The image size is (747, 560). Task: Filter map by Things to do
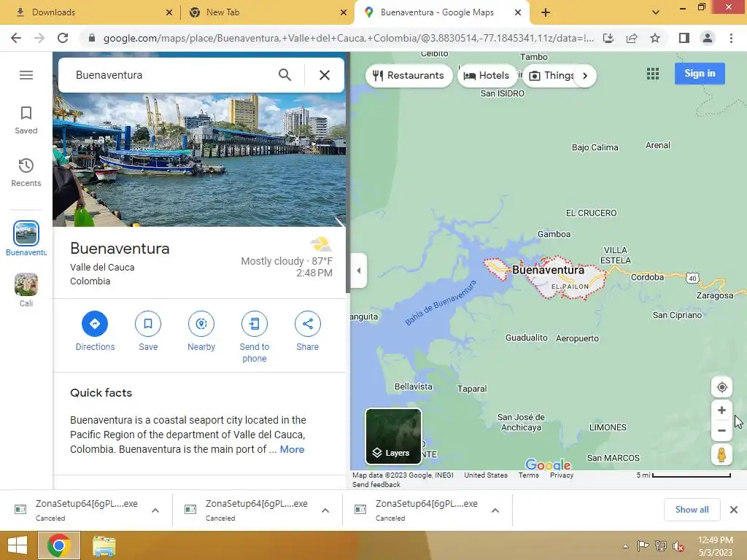pos(551,75)
